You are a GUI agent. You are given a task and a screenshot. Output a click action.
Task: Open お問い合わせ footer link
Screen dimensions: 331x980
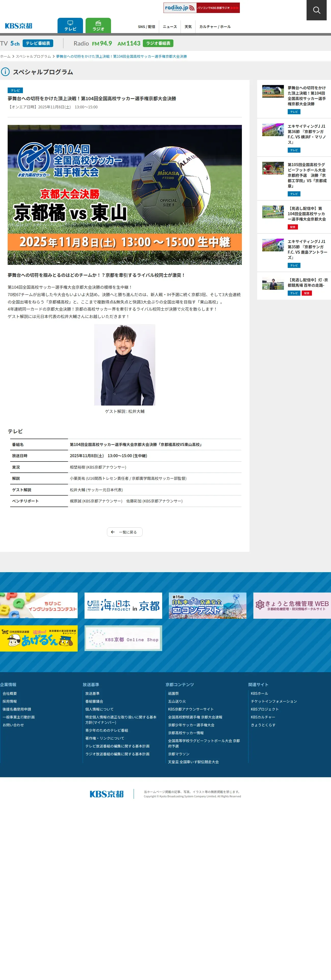pos(13,725)
